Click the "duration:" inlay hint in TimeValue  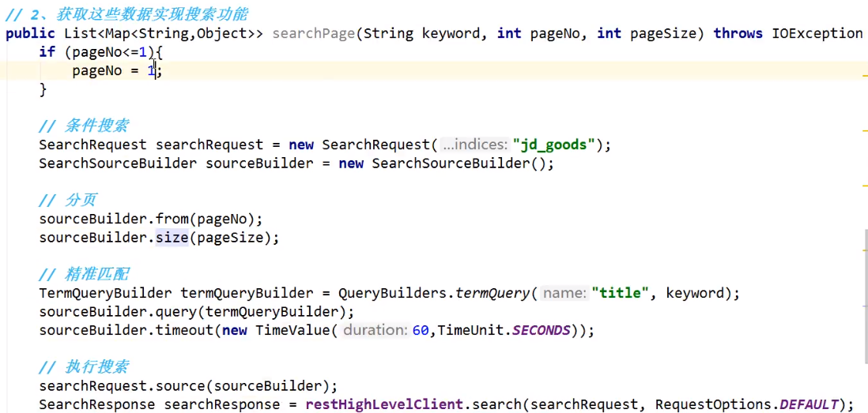pos(376,330)
